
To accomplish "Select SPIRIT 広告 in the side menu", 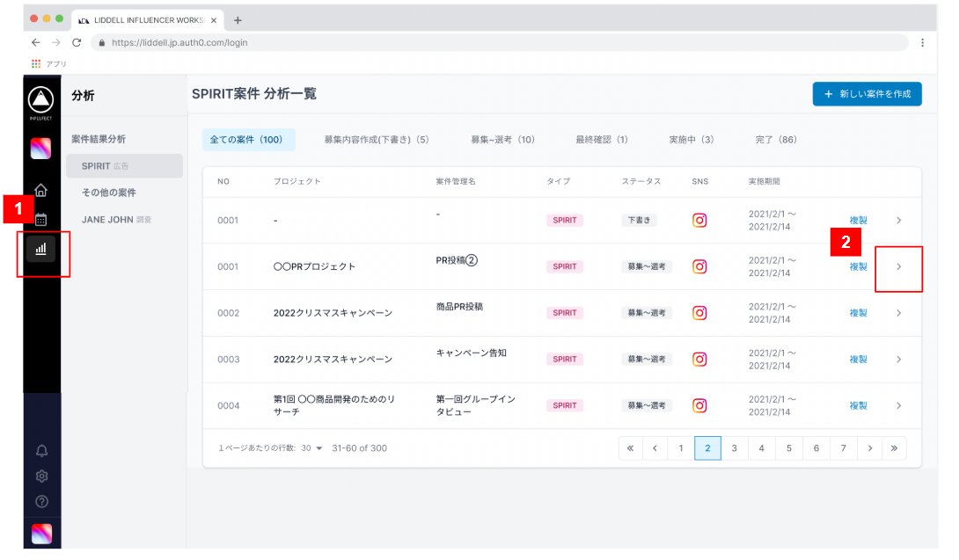I will [x=125, y=165].
